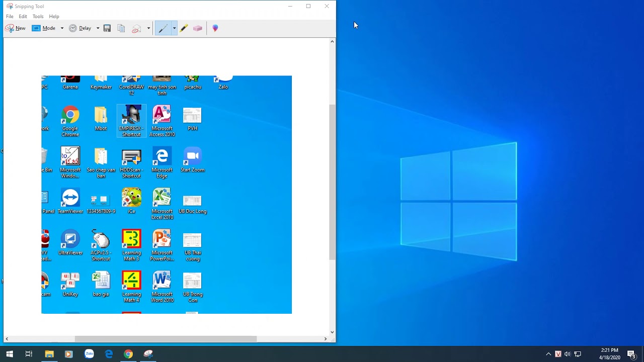
Task: Open the Tools menu
Action: [38, 17]
